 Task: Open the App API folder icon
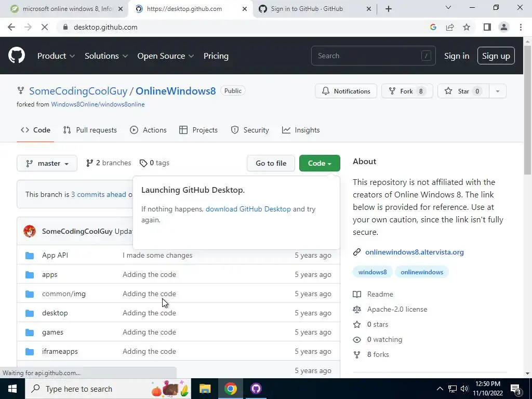30,255
